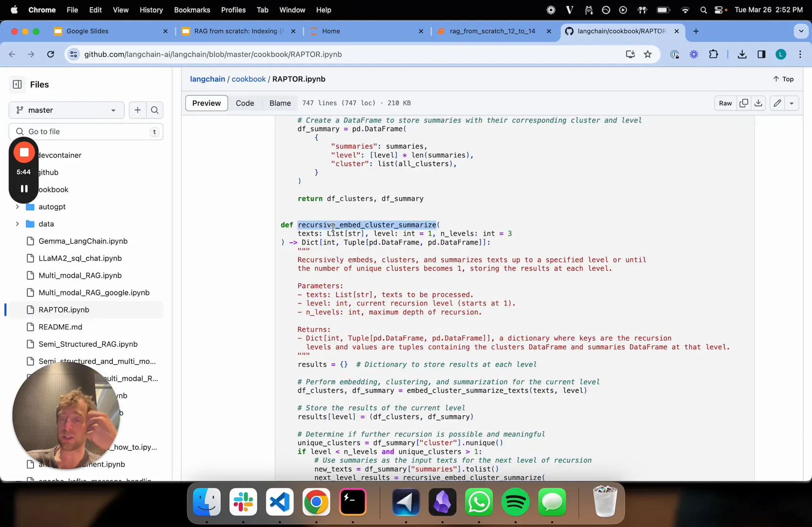The height and width of the screenshot is (527, 812).
Task: Add a new file with plus button
Action: point(138,110)
